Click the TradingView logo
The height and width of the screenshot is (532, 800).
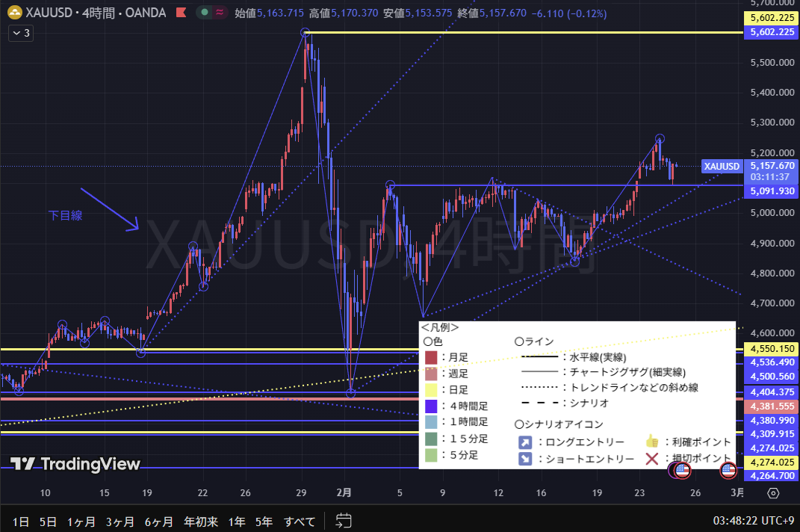[x=75, y=464]
